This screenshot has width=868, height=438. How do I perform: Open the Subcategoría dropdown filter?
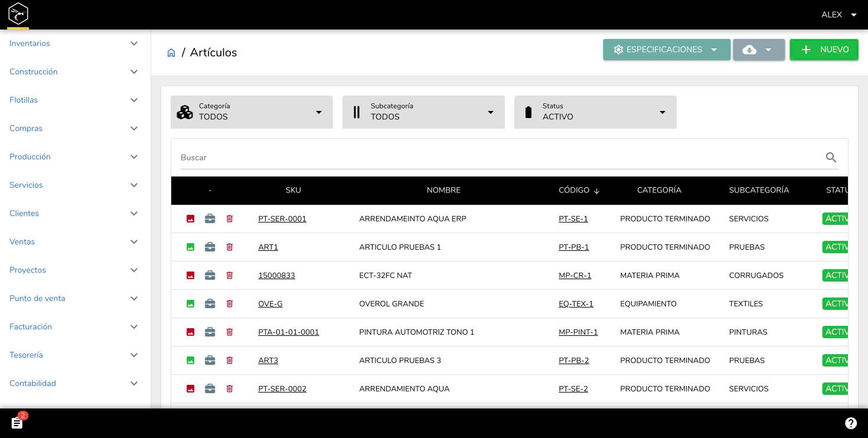coord(423,112)
